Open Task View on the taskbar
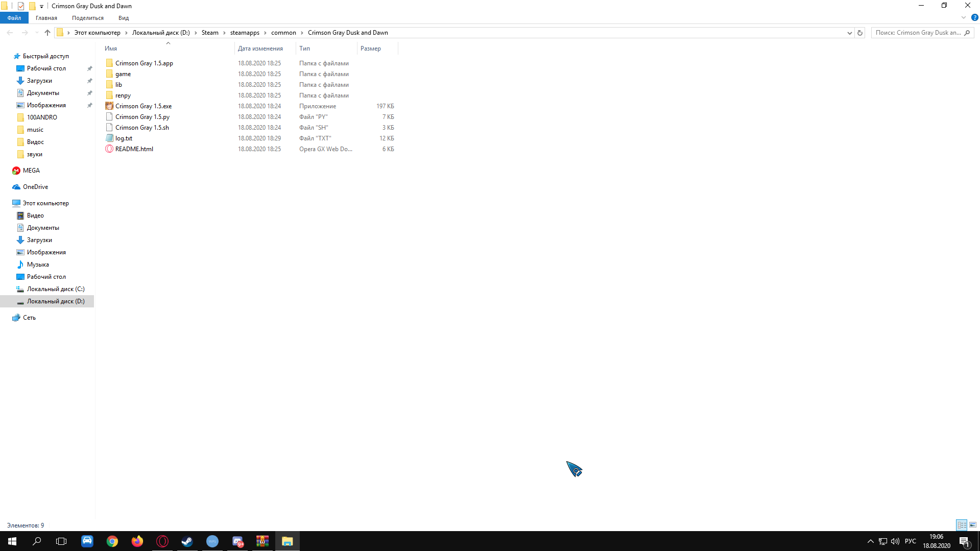This screenshot has width=980, height=551. (x=61, y=541)
